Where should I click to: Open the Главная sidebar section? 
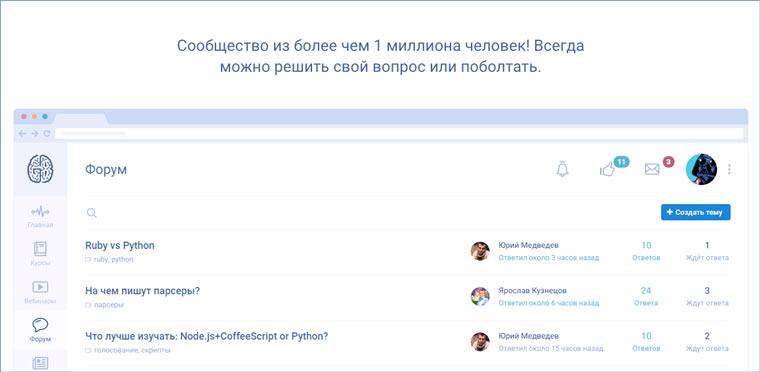(x=40, y=217)
